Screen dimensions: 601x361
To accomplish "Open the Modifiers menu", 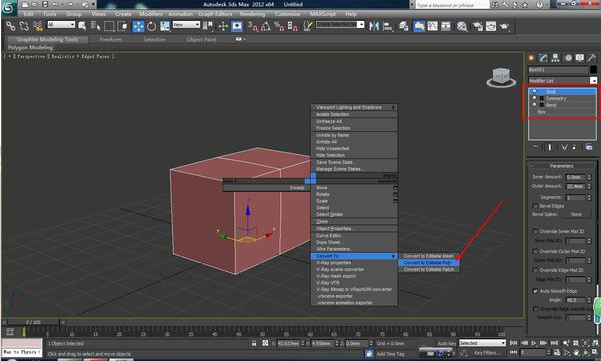I will click(151, 14).
